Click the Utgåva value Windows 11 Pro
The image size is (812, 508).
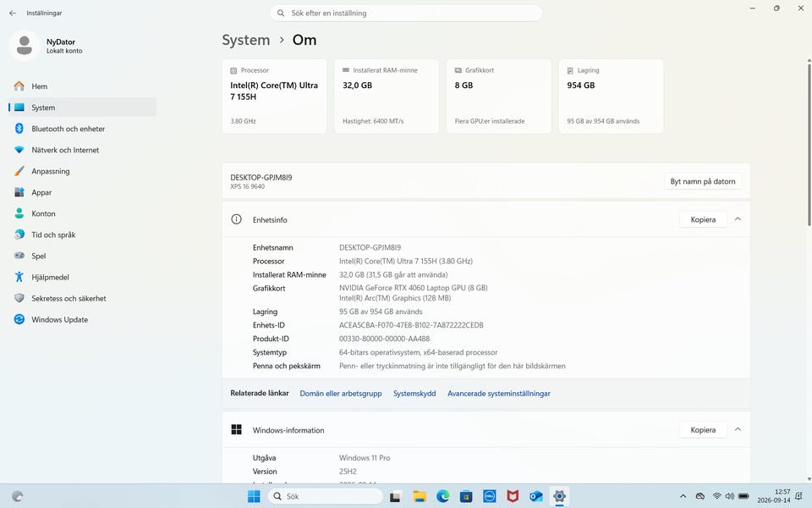365,458
